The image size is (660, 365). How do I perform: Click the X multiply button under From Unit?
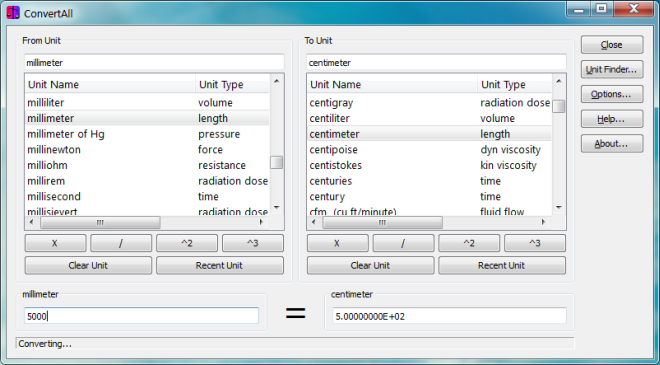coord(56,243)
